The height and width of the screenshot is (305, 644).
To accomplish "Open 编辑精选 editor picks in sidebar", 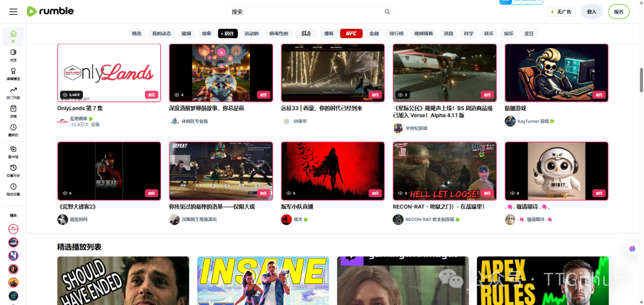I will point(13,74).
